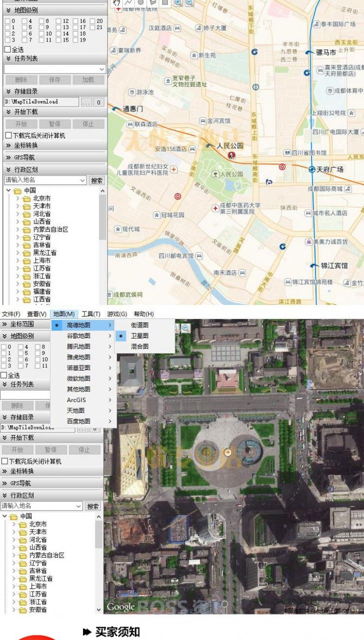The width and height of the screenshot is (364, 640).
Task: Click the 搜索 button in satellite window
Action: coord(93,506)
